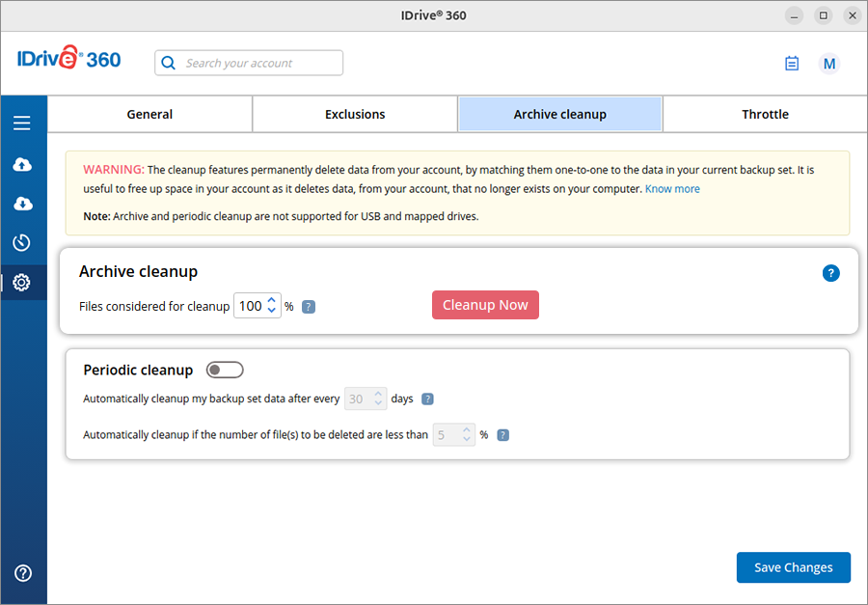Click the Save Changes button
Viewport: 868px width, 605px height.
794,567
